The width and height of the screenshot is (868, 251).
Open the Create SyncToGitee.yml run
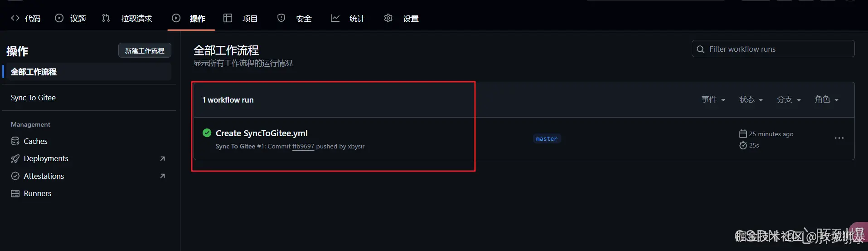point(262,133)
